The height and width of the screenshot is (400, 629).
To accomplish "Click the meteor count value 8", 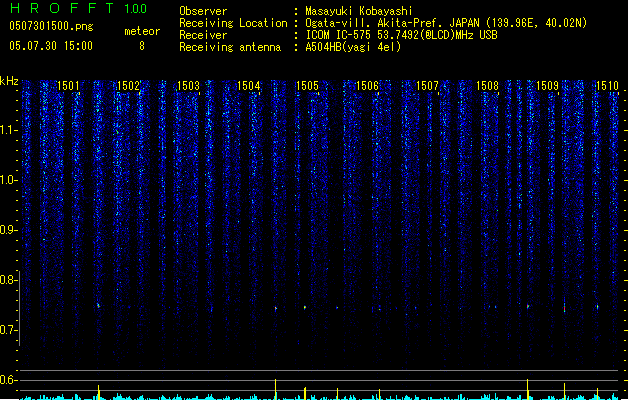I will [x=142, y=46].
